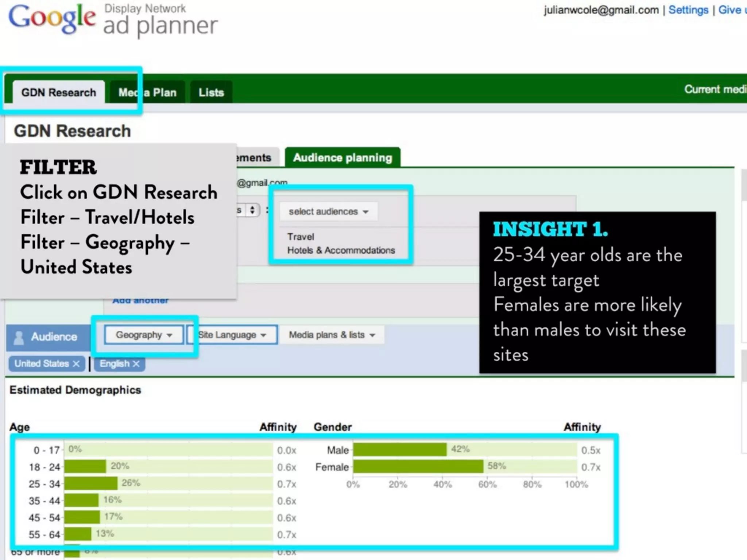Click the stepper arrows beside select audiences
Viewport: 747px width, 560px height.
(x=252, y=210)
